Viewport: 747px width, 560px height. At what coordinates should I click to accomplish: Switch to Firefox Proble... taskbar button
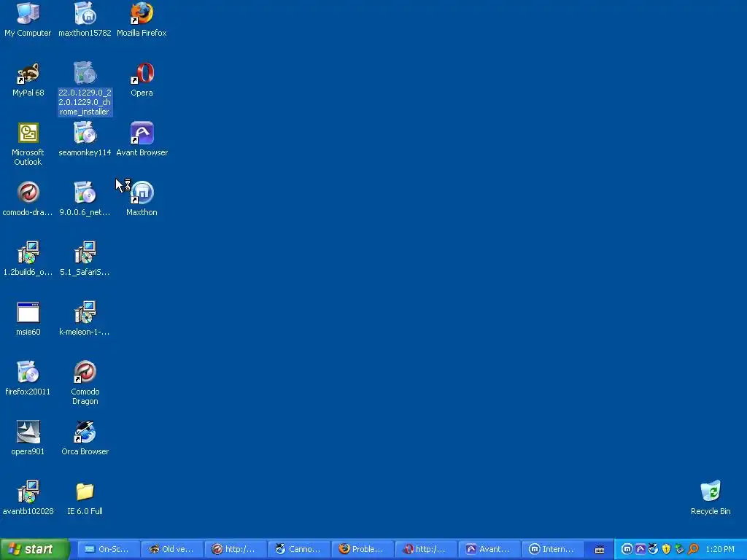363,549
